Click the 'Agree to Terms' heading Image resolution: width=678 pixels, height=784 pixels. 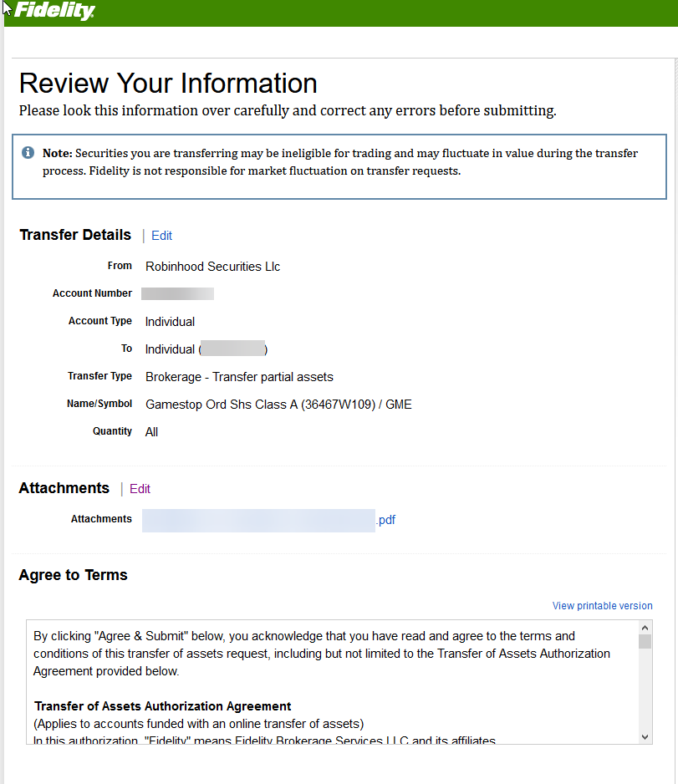click(x=73, y=575)
